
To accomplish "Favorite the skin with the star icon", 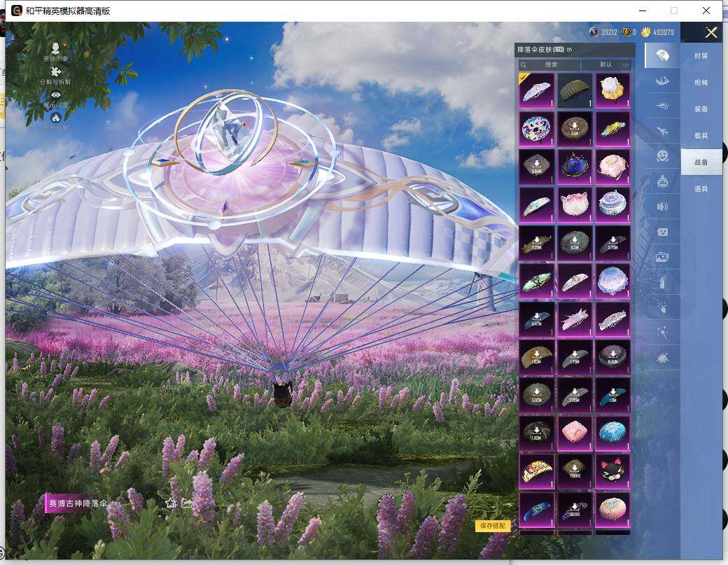I will [x=170, y=503].
